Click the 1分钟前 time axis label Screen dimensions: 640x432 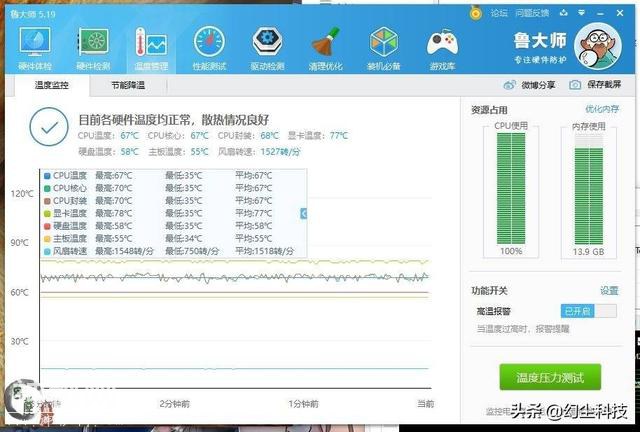303,404
